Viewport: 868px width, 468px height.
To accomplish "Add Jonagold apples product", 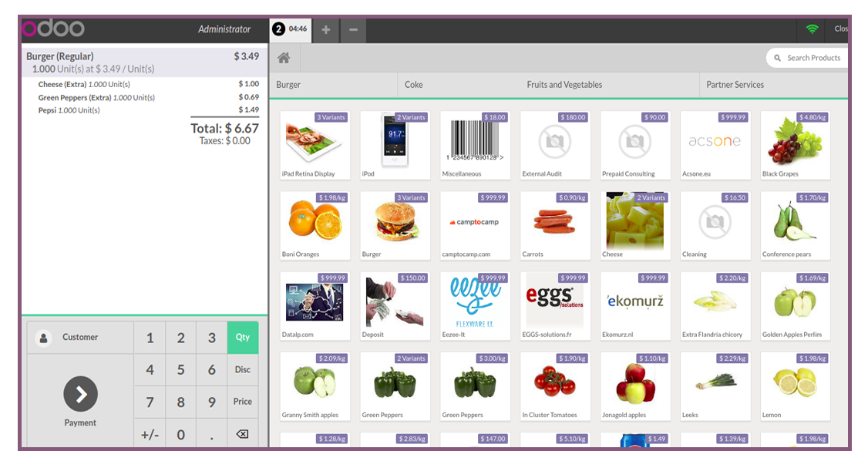I will point(635,386).
